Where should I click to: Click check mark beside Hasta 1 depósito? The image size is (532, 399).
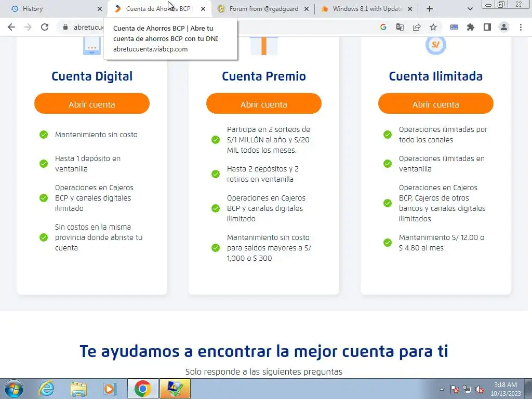pyautogui.click(x=44, y=164)
